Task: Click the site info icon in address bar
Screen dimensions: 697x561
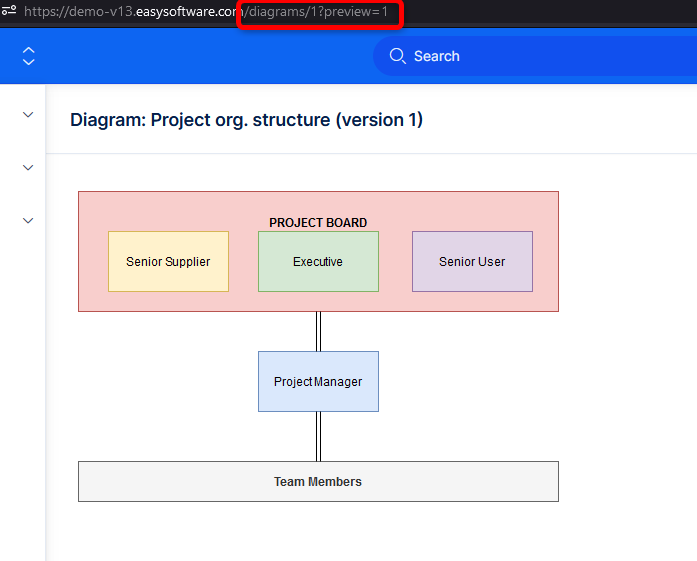Action: tap(9, 12)
